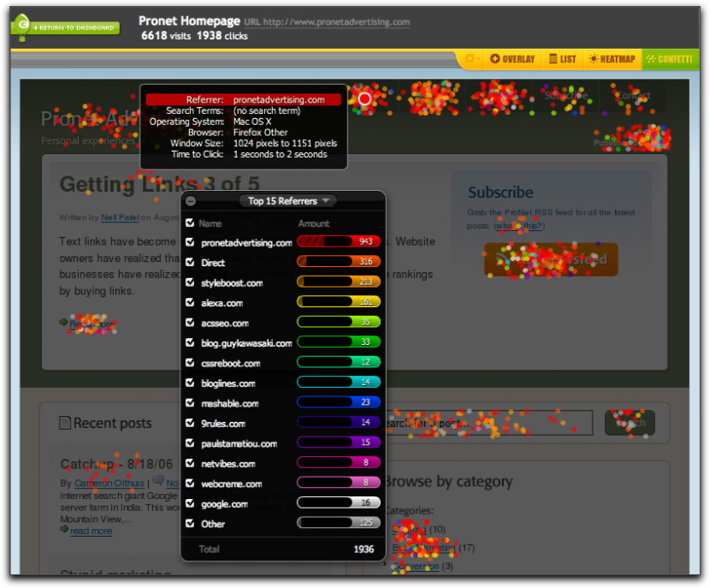Click the Crazy Egg logo icon
710x588 pixels.
tap(21, 27)
